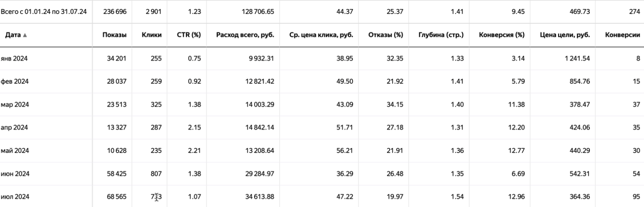Select the май 2024 row label

[15, 150]
